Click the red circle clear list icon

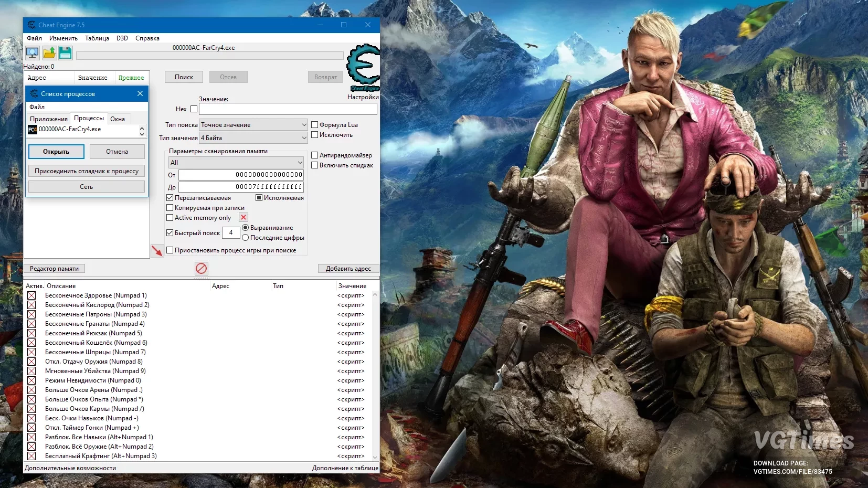pos(202,269)
